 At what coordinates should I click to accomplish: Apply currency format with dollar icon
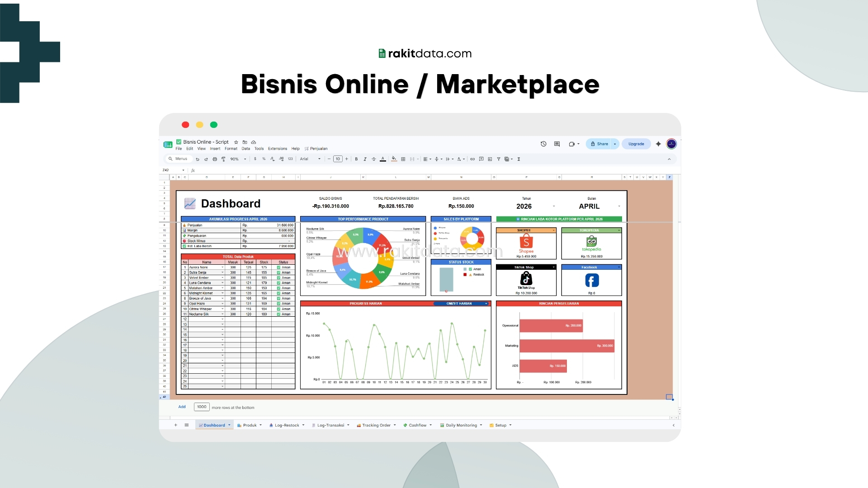pyautogui.click(x=255, y=159)
